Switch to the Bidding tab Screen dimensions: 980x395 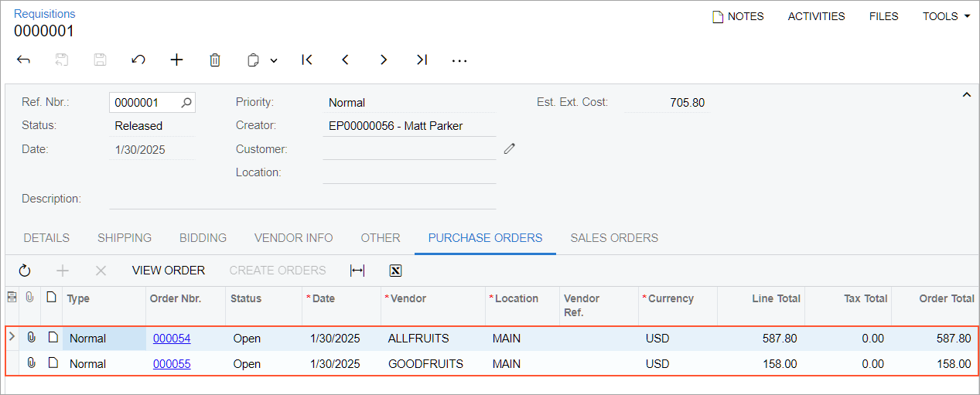[203, 238]
